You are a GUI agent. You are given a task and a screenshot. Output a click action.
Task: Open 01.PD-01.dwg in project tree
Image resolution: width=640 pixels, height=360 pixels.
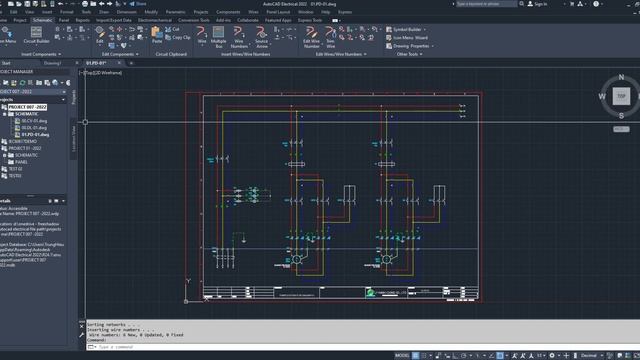35,134
